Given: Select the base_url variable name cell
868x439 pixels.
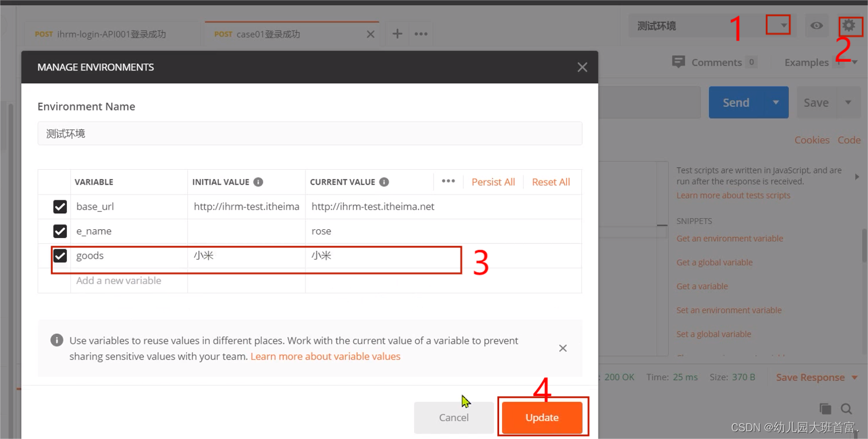Looking at the screenshot, I should click(129, 207).
